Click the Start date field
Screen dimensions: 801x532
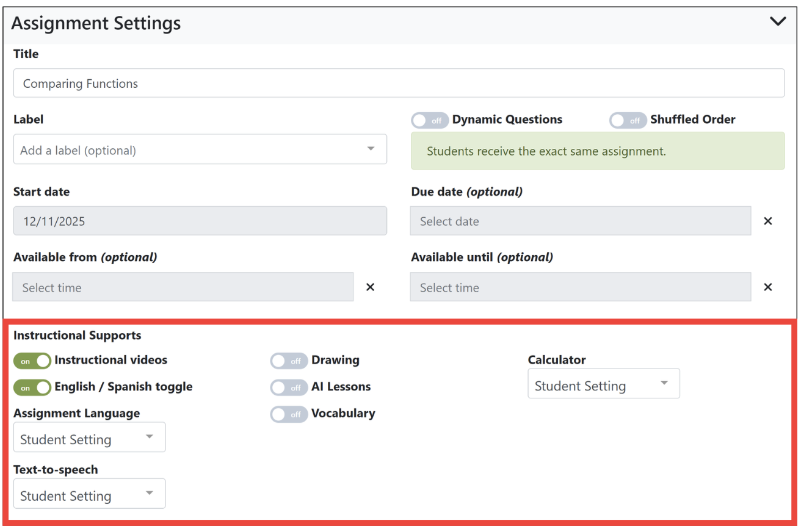pyautogui.click(x=200, y=221)
